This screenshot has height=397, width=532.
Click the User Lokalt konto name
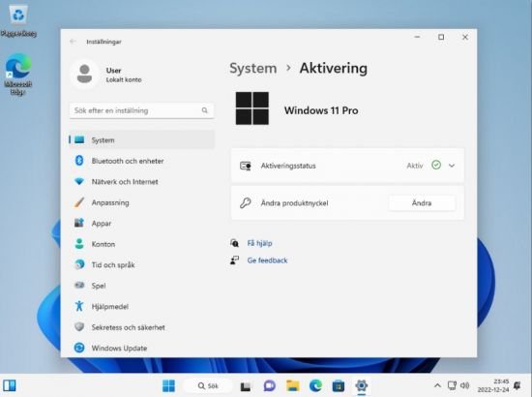coord(124,75)
